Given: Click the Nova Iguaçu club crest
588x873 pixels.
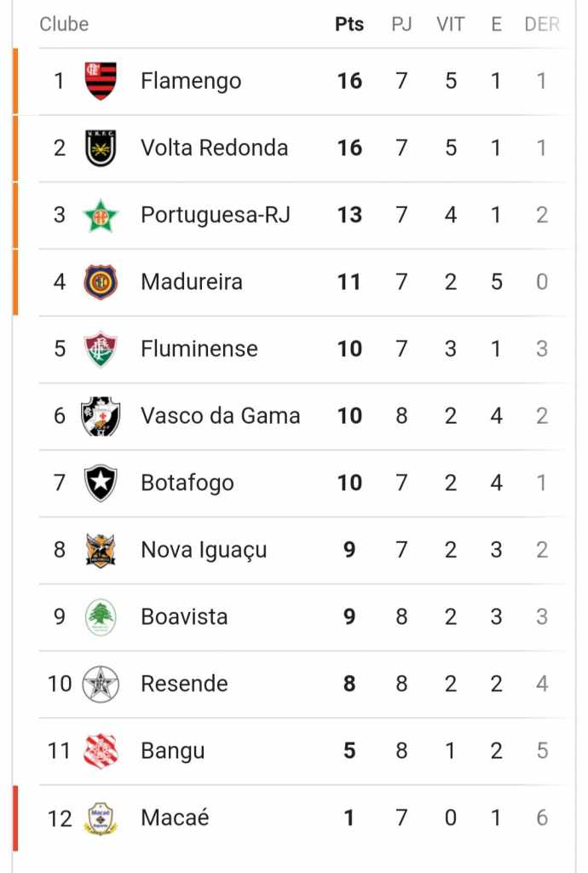Looking at the screenshot, I should [x=101, y=550].
